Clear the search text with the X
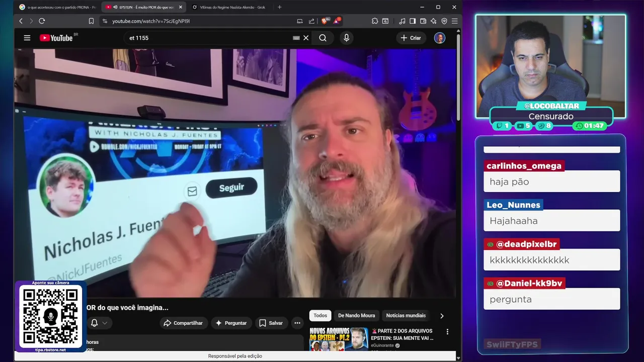The image size is (644, 362). pos(306,38)
